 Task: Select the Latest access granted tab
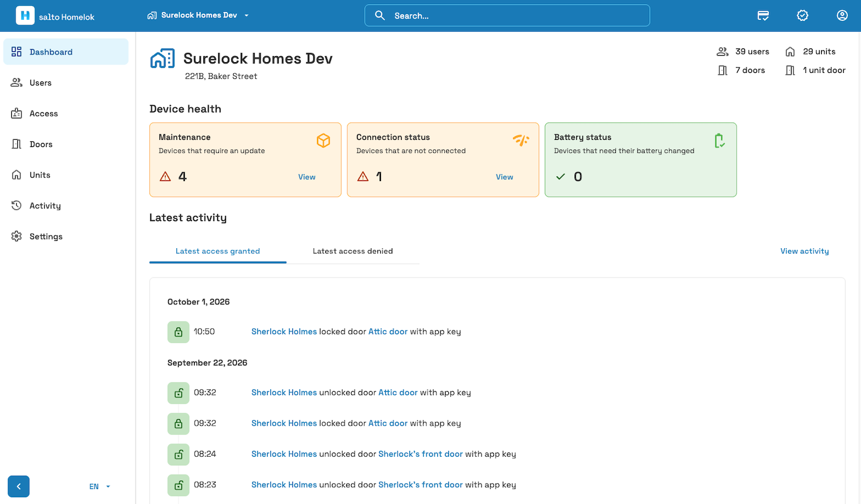click(218, 251)
